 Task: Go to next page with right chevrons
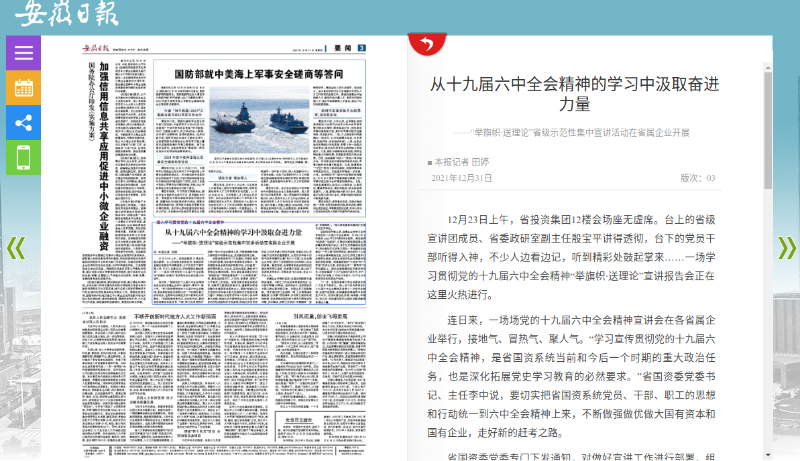point(786,248)
